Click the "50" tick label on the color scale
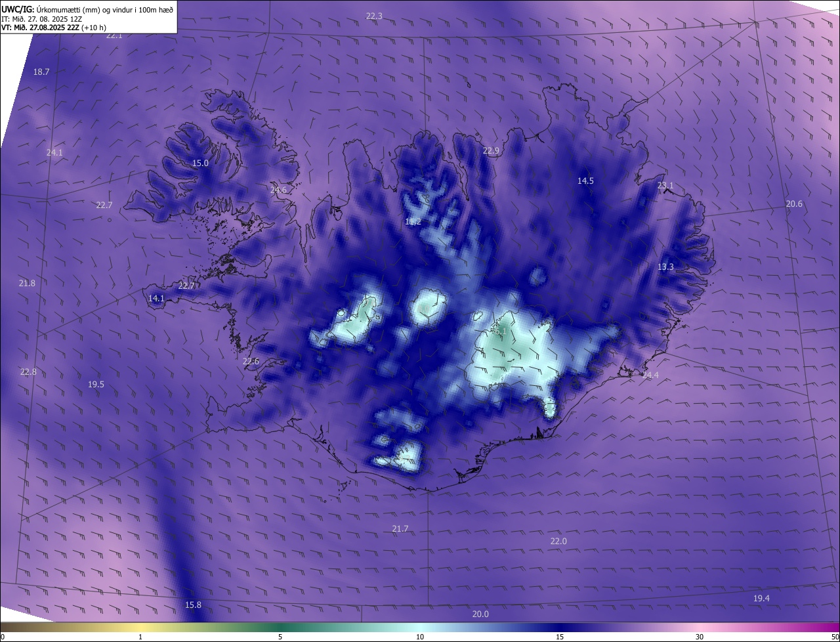840x642 pixels. [835, 637]
